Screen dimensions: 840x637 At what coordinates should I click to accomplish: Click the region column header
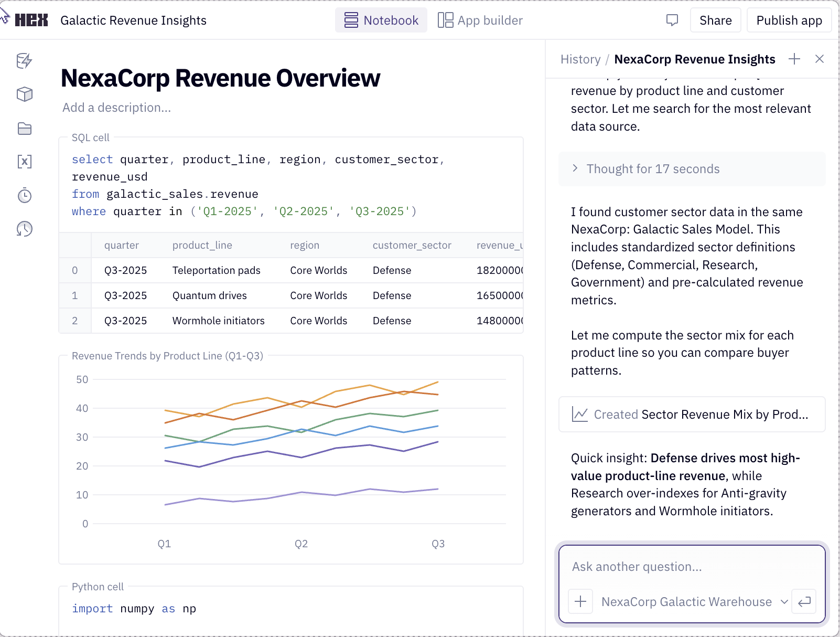305,245
